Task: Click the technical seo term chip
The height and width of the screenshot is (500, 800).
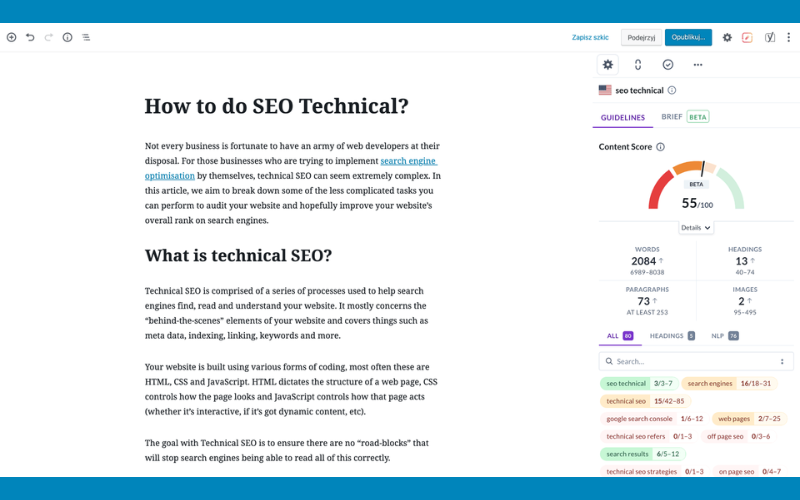Action: [645, 401]
